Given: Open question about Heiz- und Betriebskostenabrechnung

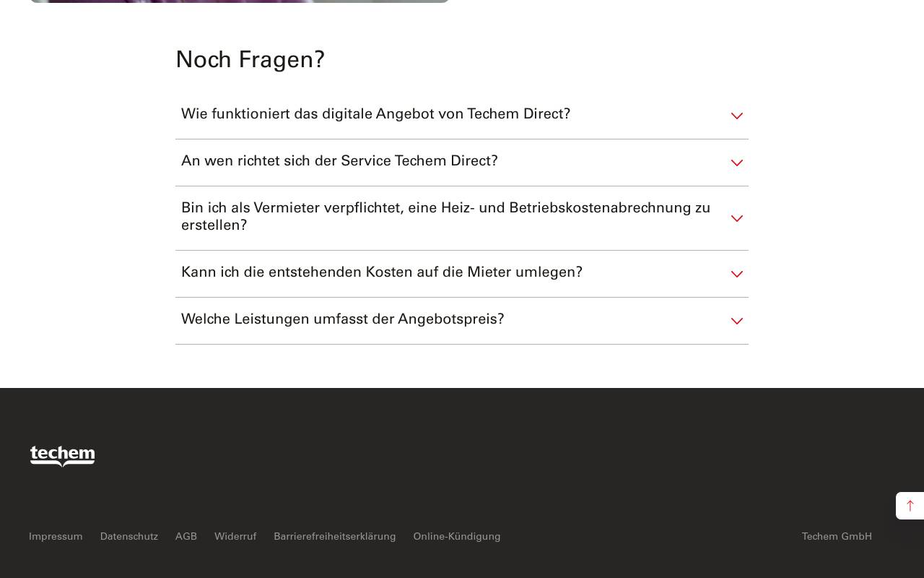Looking at the screenshot, I should [462, 218].
